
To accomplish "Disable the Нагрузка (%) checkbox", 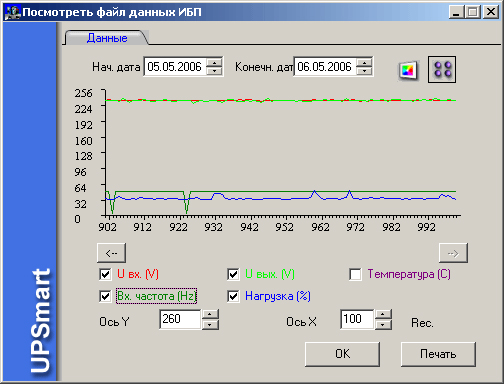I will click(233, 296).
